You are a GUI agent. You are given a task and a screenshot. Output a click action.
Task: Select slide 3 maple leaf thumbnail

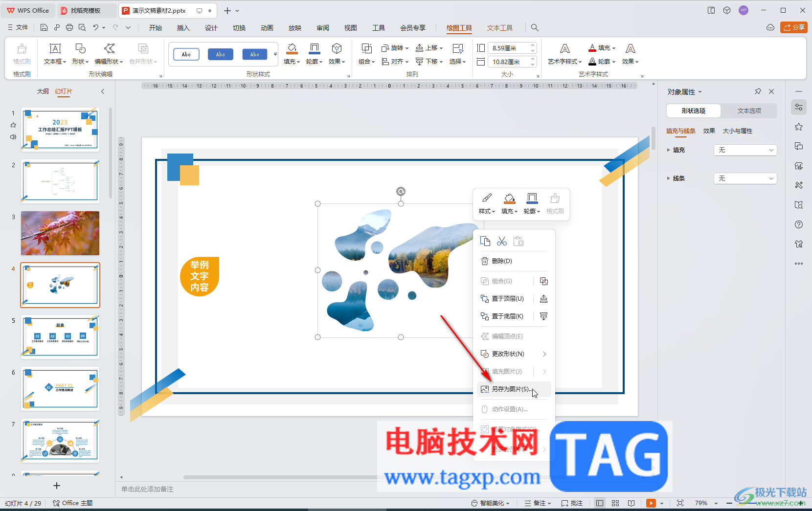pyautogui.click(x=60, y=233)
